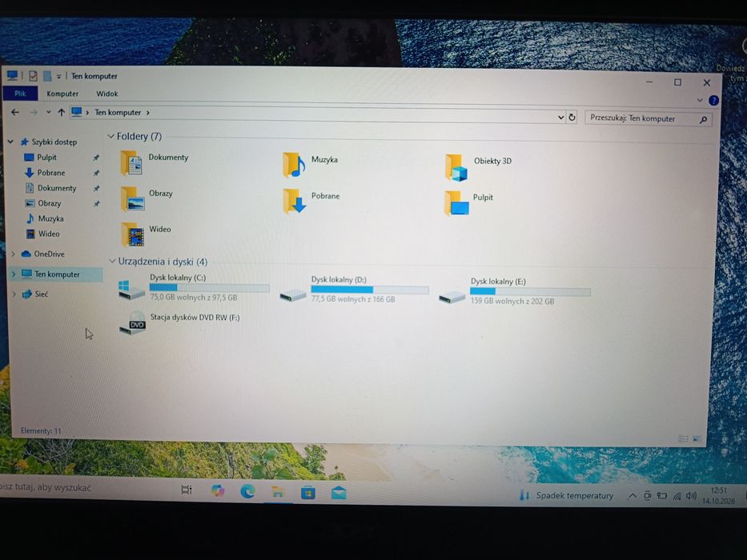The height and width of the screenshot is (560, 747).
Task: Select Pulpit in navigation pane
Action: [46, 157]
